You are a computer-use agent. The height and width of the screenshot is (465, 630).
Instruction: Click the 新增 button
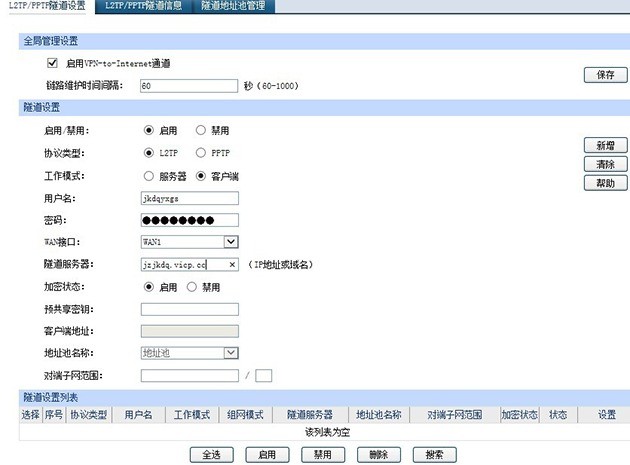tap(605, 145)
